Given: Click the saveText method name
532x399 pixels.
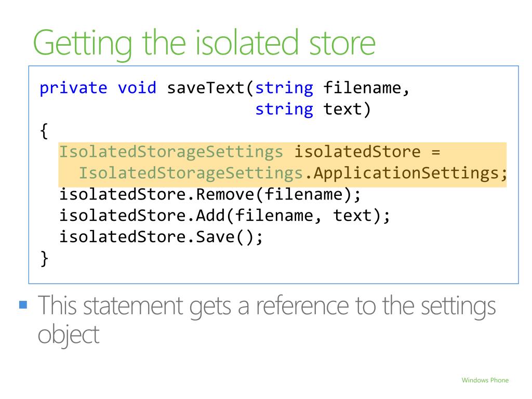Looking at the screenshot, I should [206, 88].
